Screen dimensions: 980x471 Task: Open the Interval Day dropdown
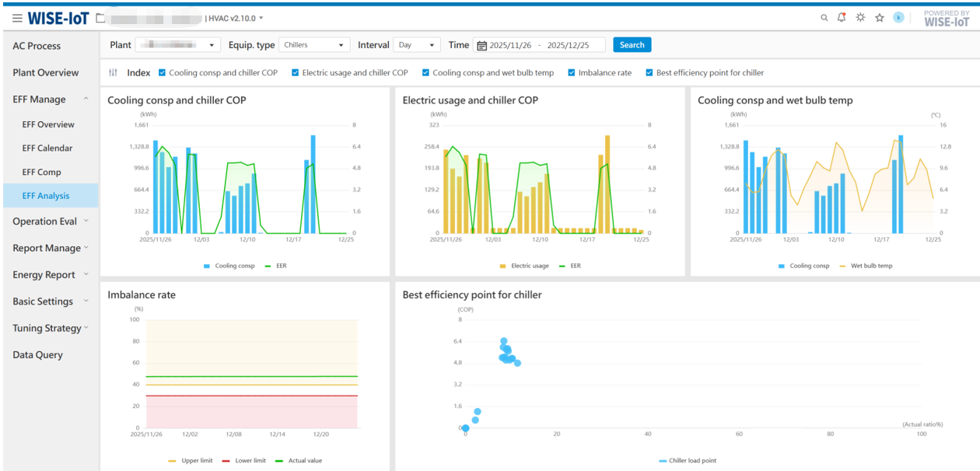click(x=417, y=45)
